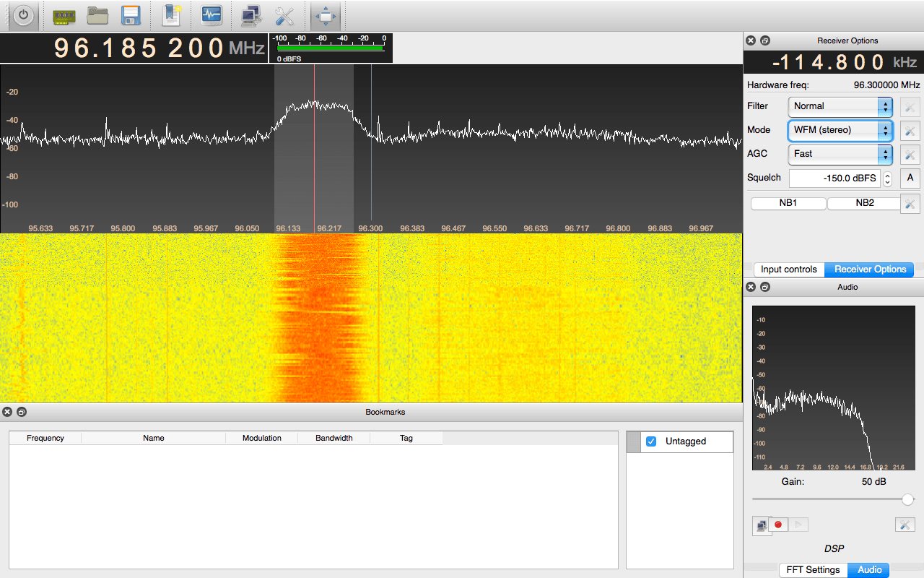Viewport: 924px width, 578px height.
Task: Uncheck the Untagged bookmarks checkbox
Action: pos(651,441)
